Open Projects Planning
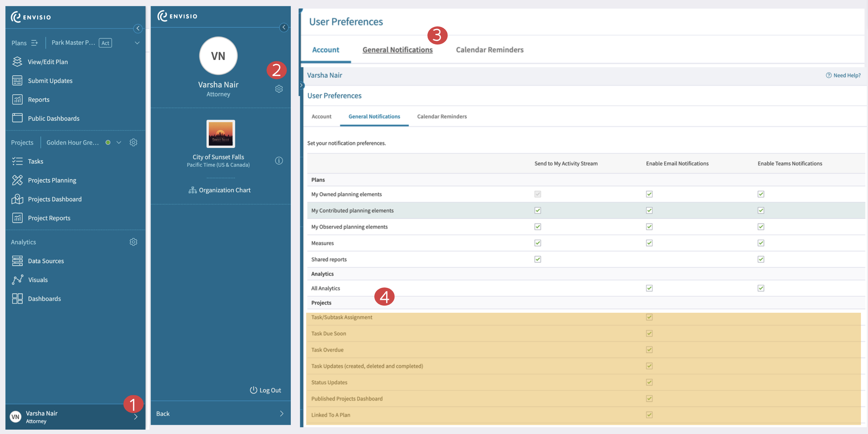Viewport: 868px width, 434px height. (52, 180)
